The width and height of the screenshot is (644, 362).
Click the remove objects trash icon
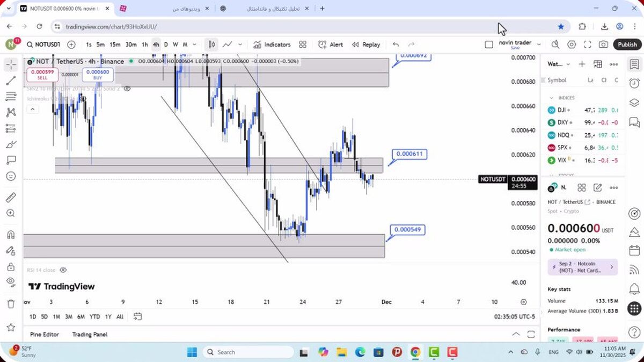tap(11, 304)
